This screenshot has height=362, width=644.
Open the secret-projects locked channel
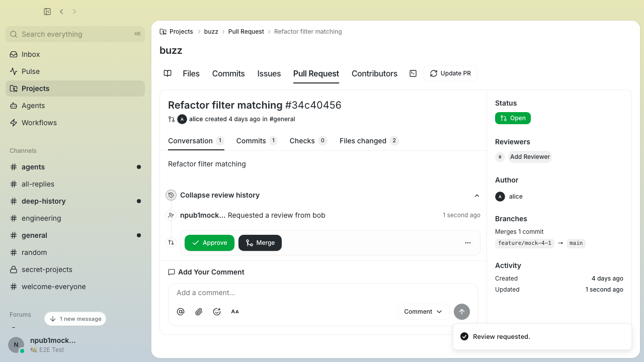tap(75, 269)
